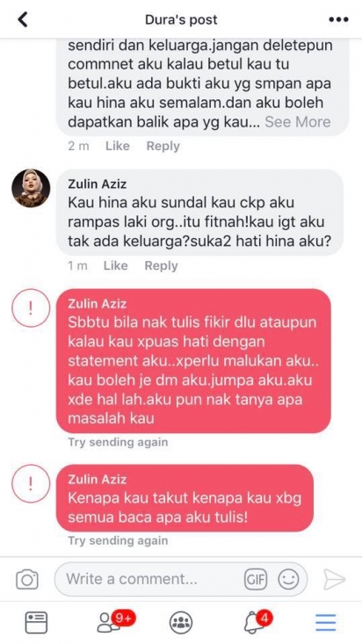Tap the send comment arrow
This screenshot has height=644, width=362.
(334, 580)
